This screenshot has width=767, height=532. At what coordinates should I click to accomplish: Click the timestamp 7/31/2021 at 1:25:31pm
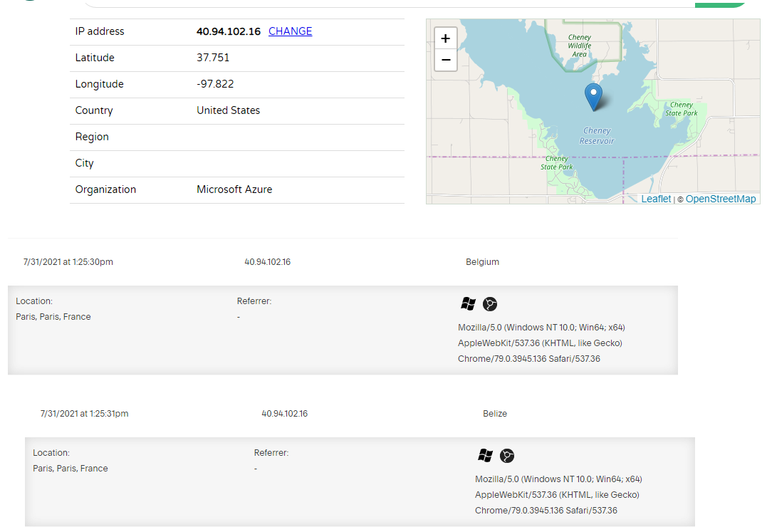coord(84,414)
